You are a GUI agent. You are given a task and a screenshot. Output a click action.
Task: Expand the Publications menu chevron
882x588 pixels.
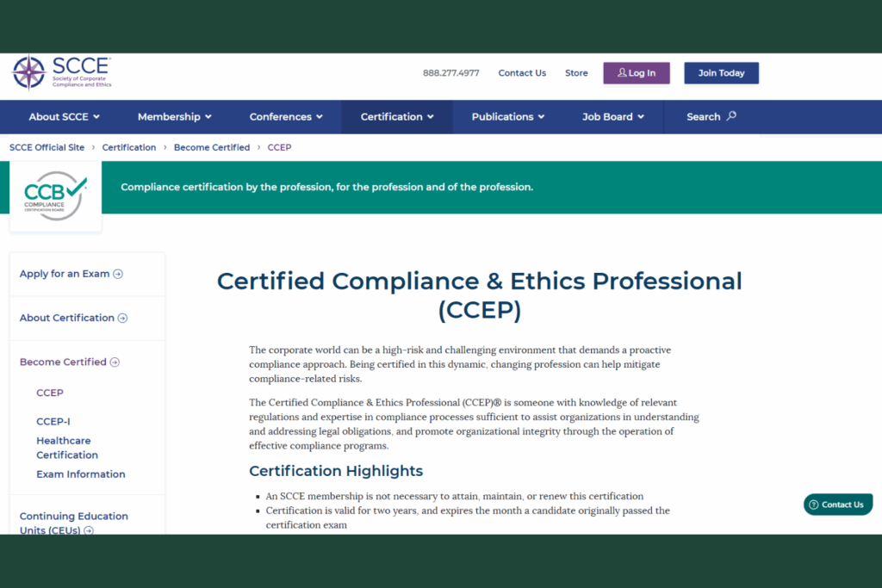(x=541, y=117)
